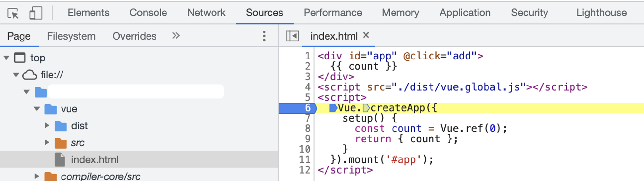The image size is (644, 181).
Task: Set a breakpoint on line 1
Action: click(x=308, y=56)
